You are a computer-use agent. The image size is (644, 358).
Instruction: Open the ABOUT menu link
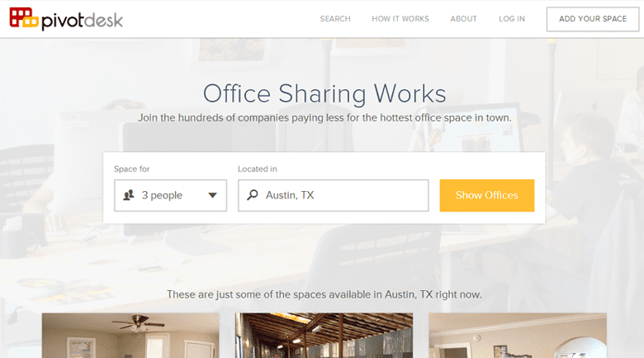click(464, 19)
